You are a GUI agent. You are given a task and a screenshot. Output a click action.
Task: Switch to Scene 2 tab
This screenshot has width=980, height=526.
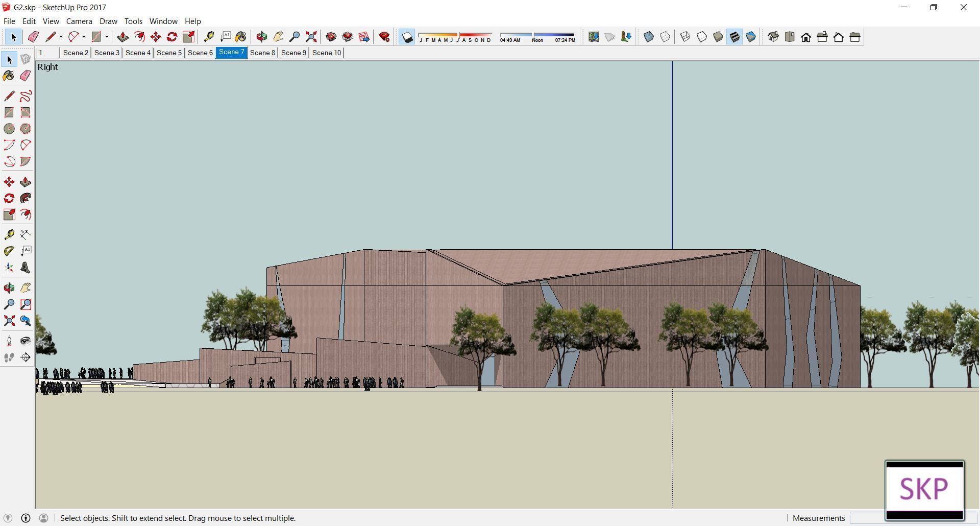pyautogui.click(x=76, y=53)
